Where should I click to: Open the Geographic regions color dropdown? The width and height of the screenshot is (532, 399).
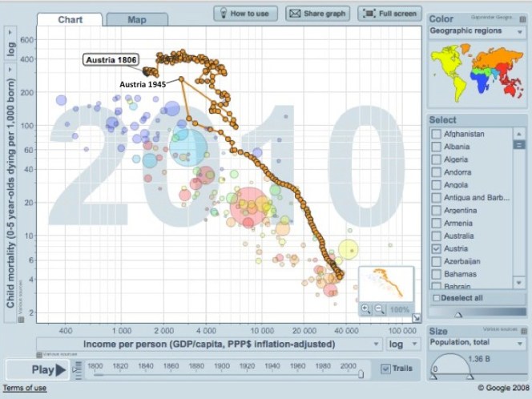476,31
